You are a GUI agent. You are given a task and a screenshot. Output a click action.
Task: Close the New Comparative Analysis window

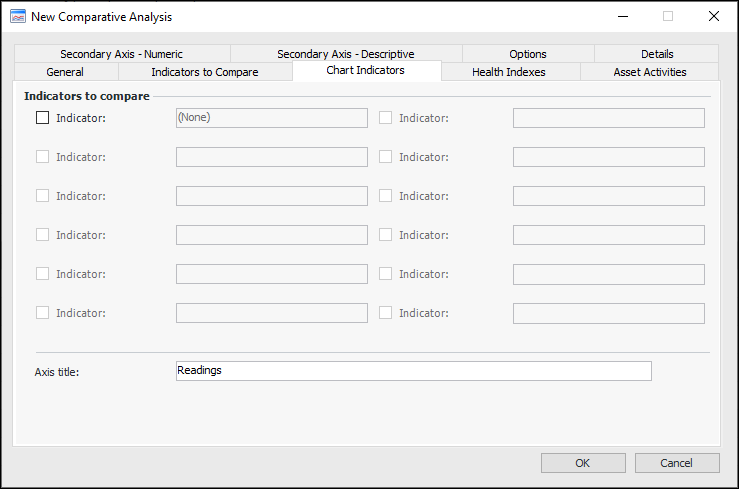click(713, 16)
